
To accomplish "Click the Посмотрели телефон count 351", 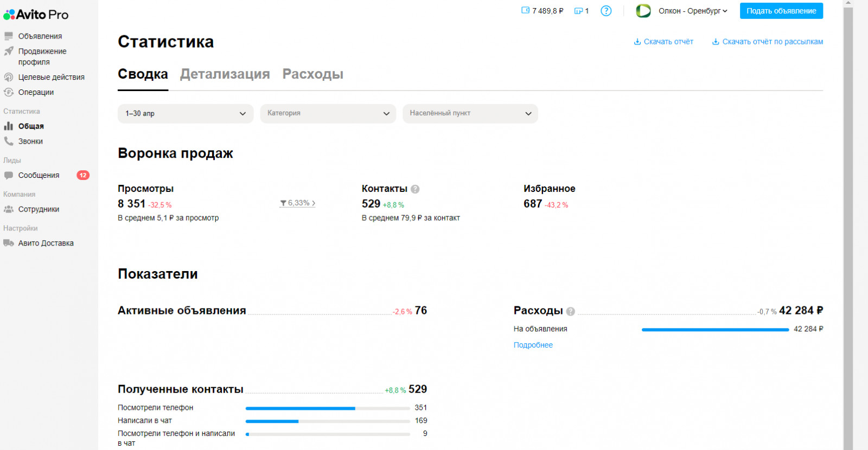I will (421, 408).
